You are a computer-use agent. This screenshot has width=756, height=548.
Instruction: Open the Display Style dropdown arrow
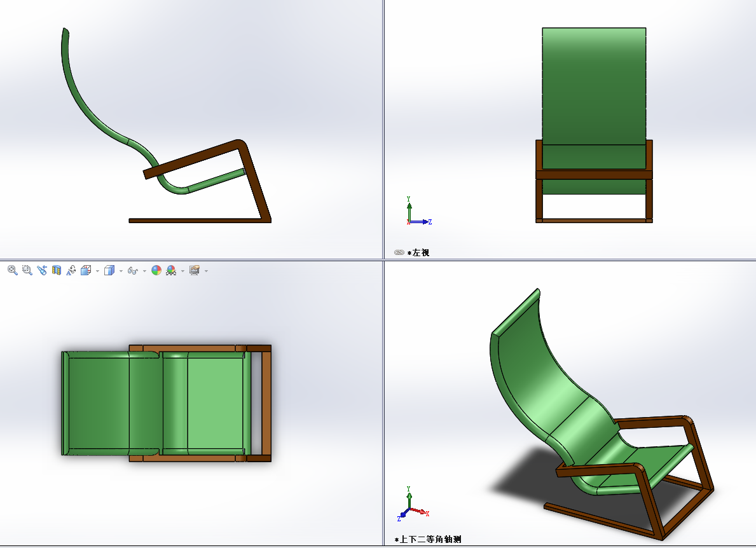pos(121,271)
